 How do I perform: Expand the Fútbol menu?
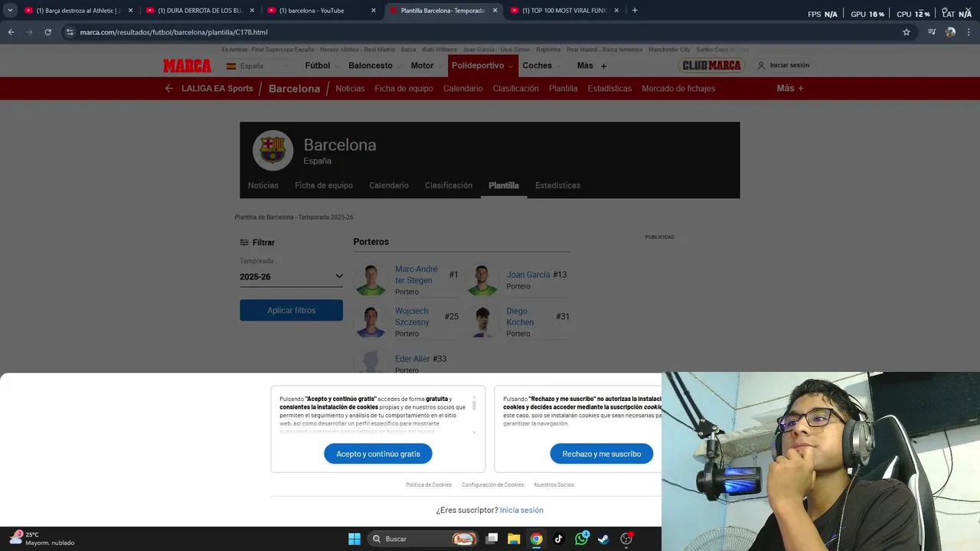click(322, 66)
